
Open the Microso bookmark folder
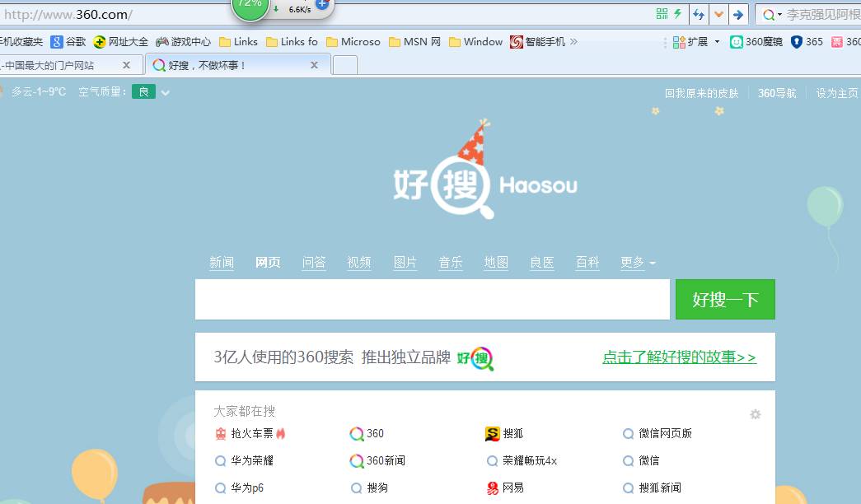coord(353,42)
